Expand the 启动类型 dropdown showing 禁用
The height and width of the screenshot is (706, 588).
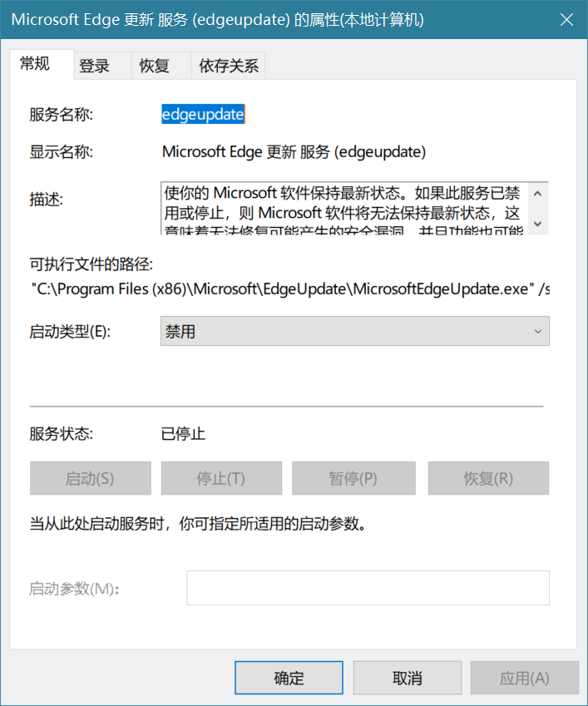[354, 332]
